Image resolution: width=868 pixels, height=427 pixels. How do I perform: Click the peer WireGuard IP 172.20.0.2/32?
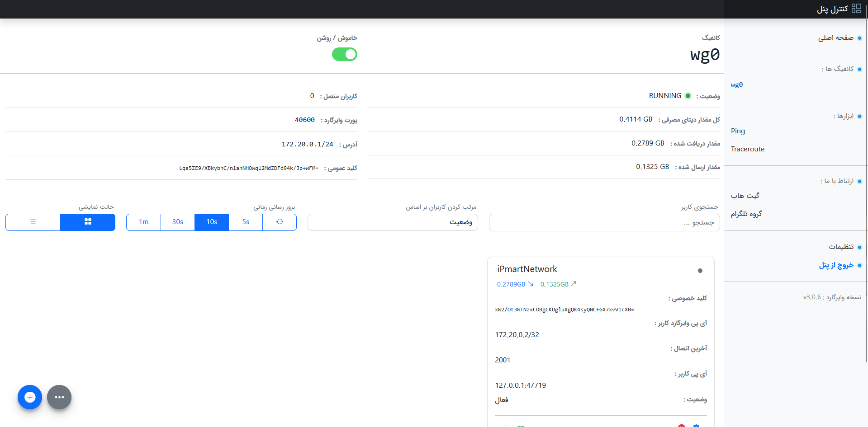click(x=517, y=335)
